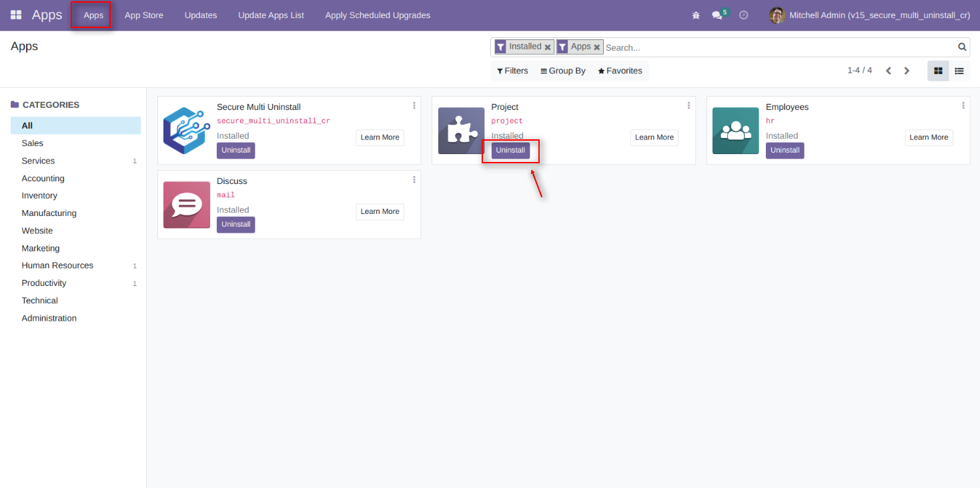Screen dimensions: 980x488
Task: Open the activities clock icon
Action: click(744, 15)
